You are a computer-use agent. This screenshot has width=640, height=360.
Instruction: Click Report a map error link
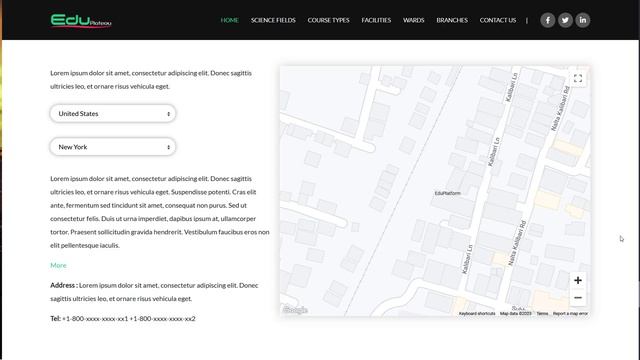click(570, 313)
